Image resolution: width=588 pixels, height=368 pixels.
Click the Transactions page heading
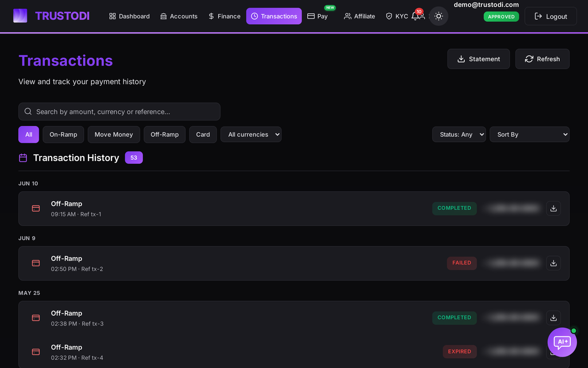click(x=65, y=60)
